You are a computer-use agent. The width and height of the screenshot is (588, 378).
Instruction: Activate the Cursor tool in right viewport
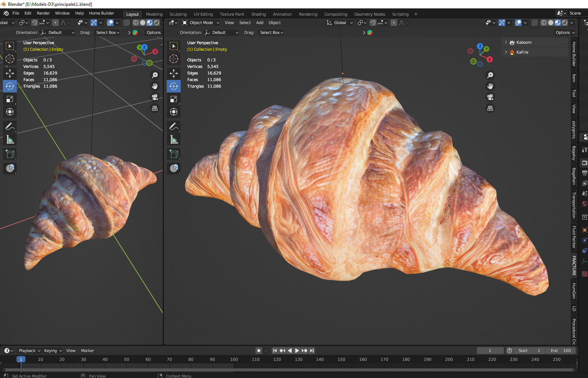point(174,59)
